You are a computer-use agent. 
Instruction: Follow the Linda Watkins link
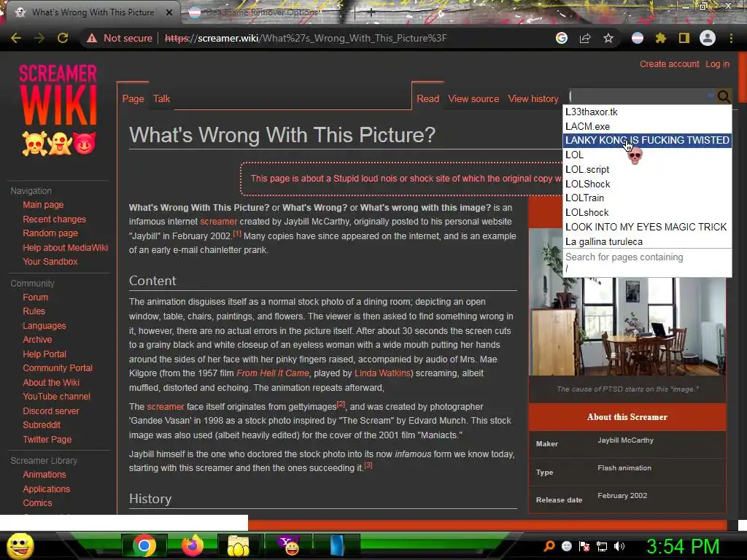coord(382,373)
